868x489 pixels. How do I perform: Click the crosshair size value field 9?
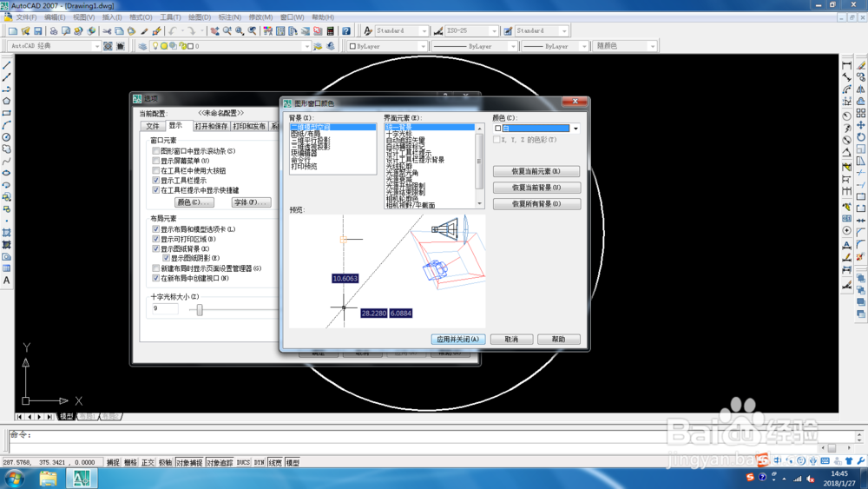tap(165, 308)
